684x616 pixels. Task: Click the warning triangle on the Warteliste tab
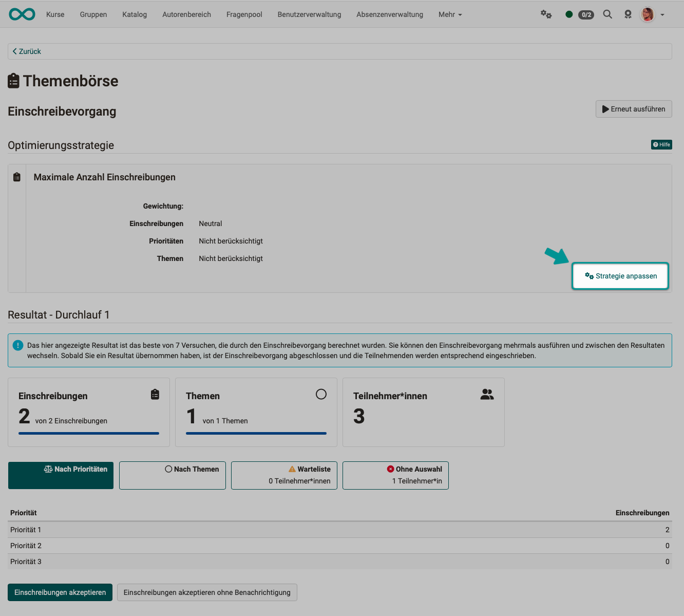[x=292, y=469]
